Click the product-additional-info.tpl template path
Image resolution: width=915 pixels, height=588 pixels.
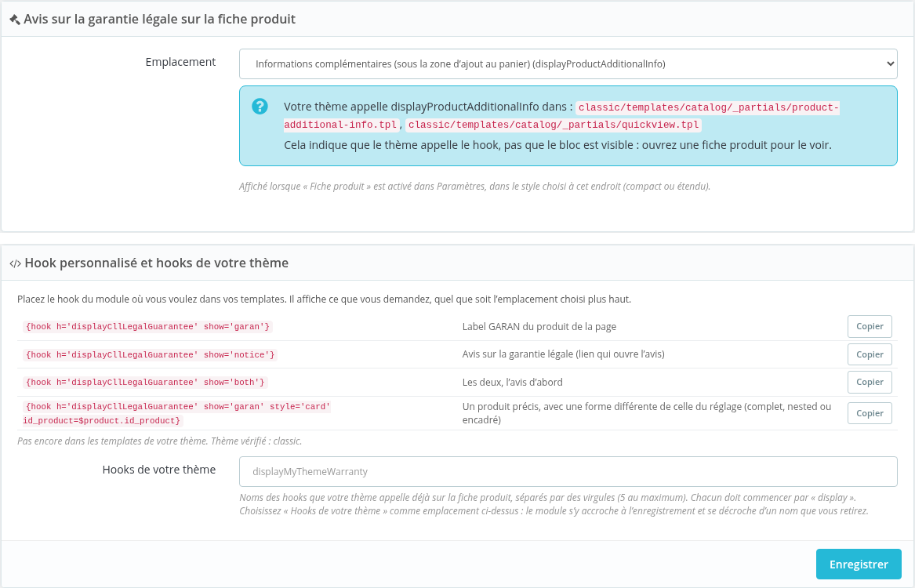coord(561,115)
